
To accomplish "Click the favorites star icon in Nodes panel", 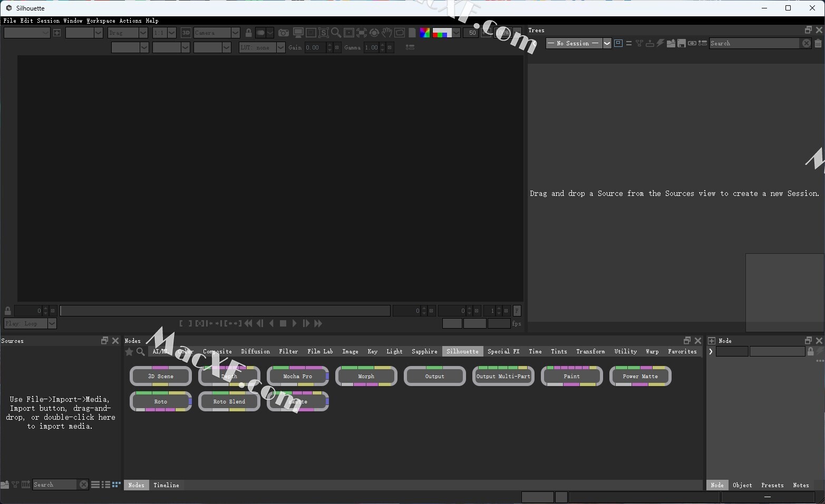I will coord(129,352).
